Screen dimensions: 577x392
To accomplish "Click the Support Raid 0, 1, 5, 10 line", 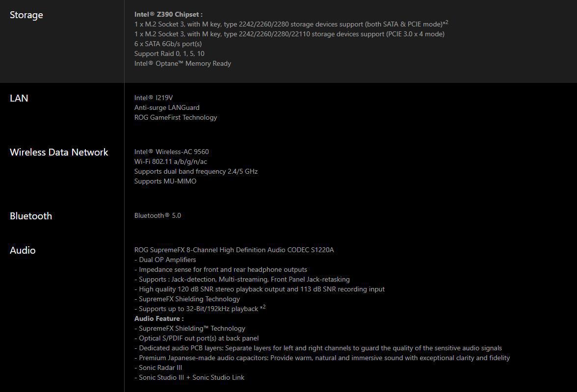I will point(169,54).
